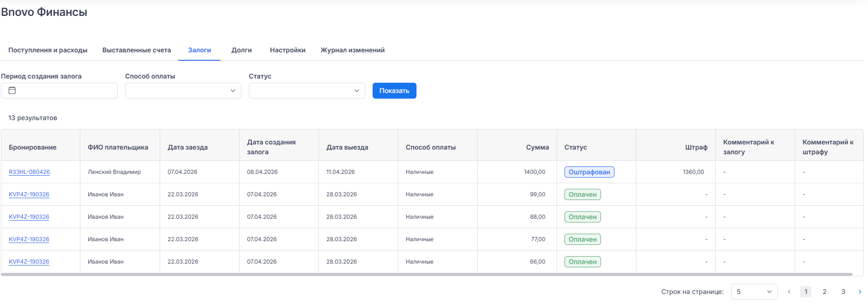Open KVP4Z-190326 booking with sum 99,00
The height and width of the screenshot is (308, 868).
29,194
